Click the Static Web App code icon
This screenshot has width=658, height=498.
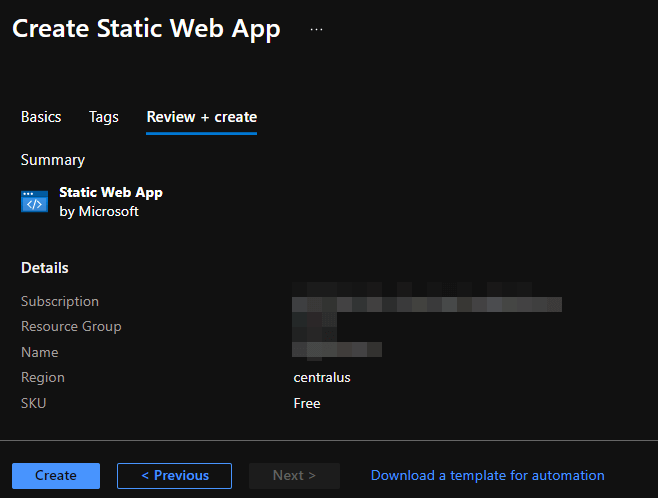pyautogui.click(x=35, y=202)
